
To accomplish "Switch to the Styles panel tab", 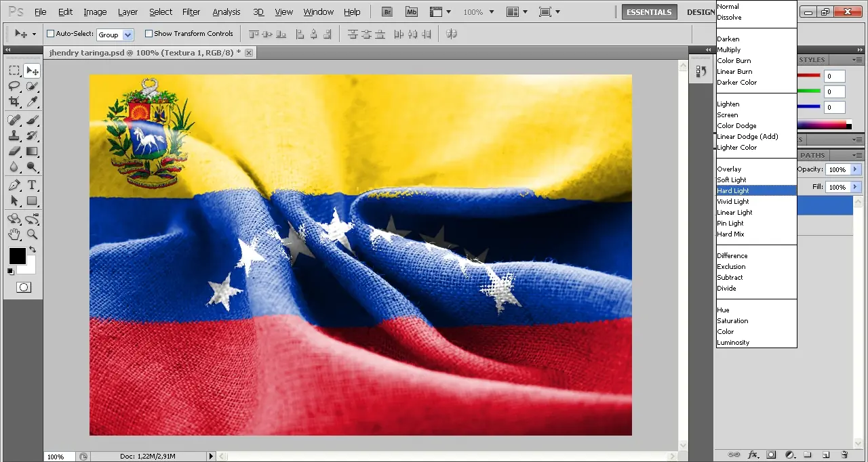I will point(812,60).
